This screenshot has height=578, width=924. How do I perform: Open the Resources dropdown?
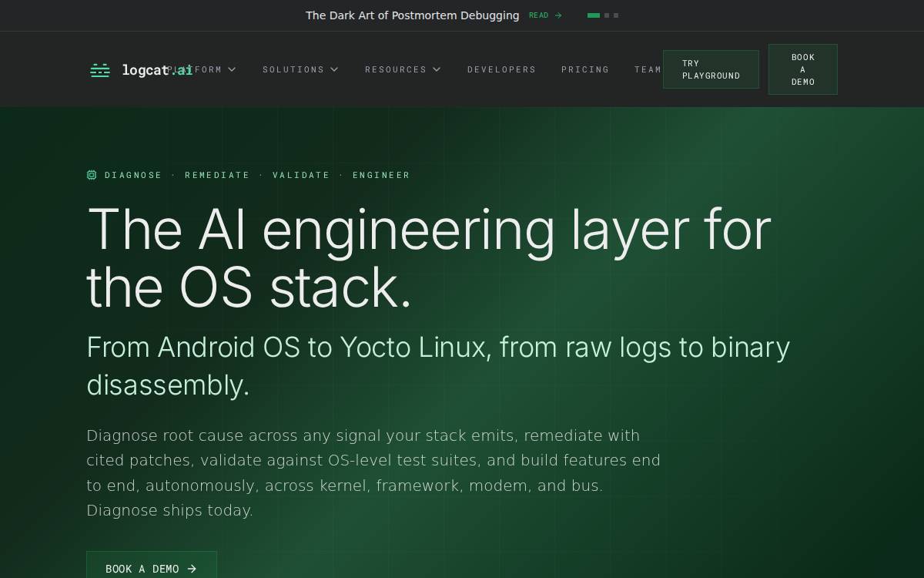pos(403,69)
